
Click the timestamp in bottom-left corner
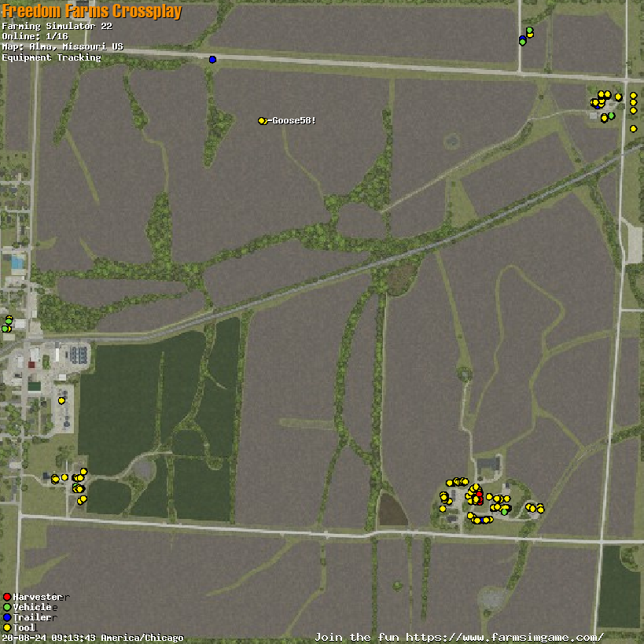92,638
